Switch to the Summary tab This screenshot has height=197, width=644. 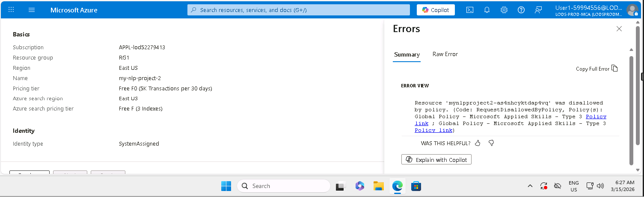tap(407, 54)
